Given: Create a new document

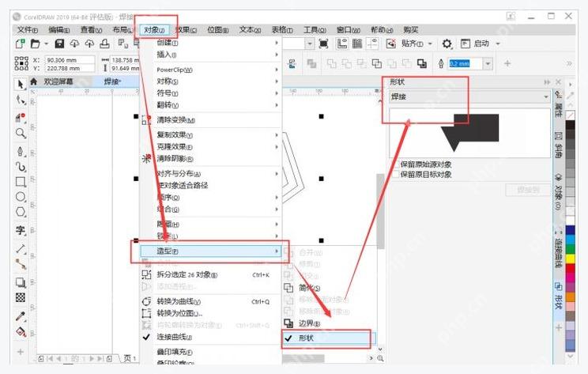Looking at the screenshot, I should 20,43.
